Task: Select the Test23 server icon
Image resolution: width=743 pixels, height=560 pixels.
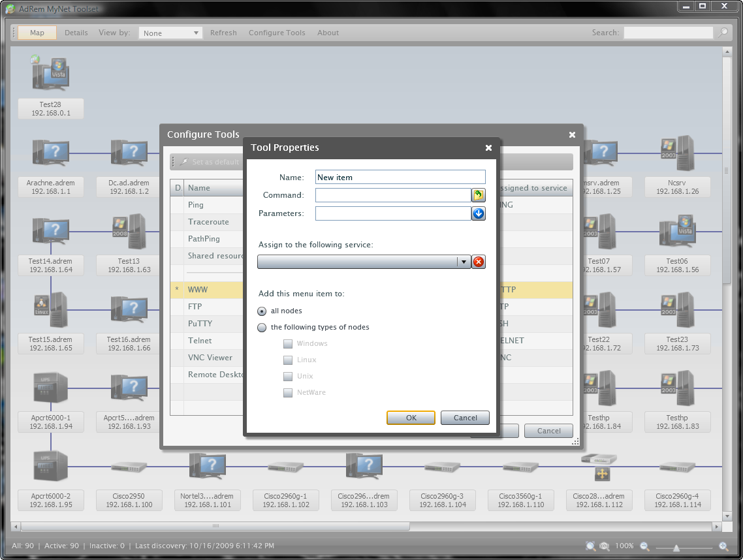Action: pos(677,309)
